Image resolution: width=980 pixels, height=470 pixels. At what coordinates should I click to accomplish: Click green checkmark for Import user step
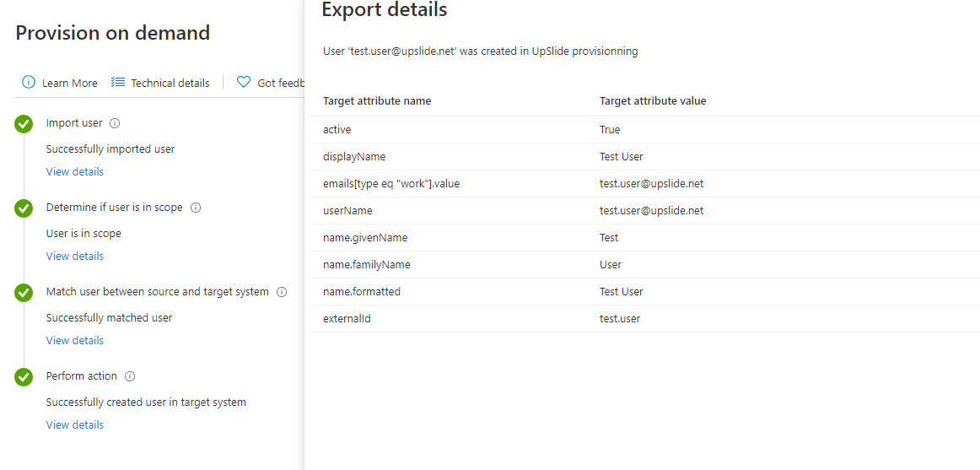click(x=24, y=124)
